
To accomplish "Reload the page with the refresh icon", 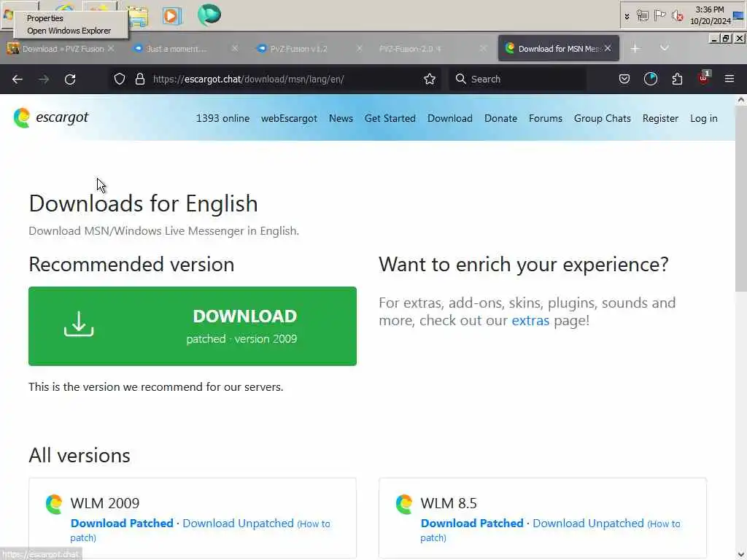I will (x=70, y=79).
